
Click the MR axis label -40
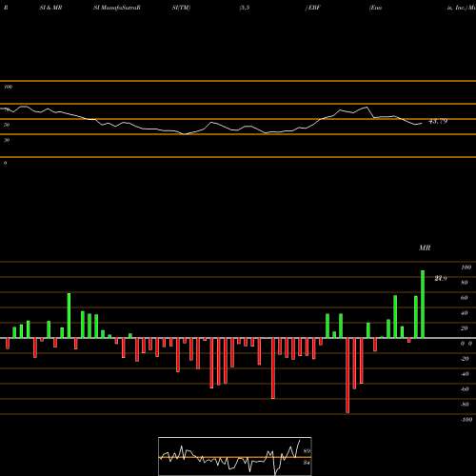(465, 374)
